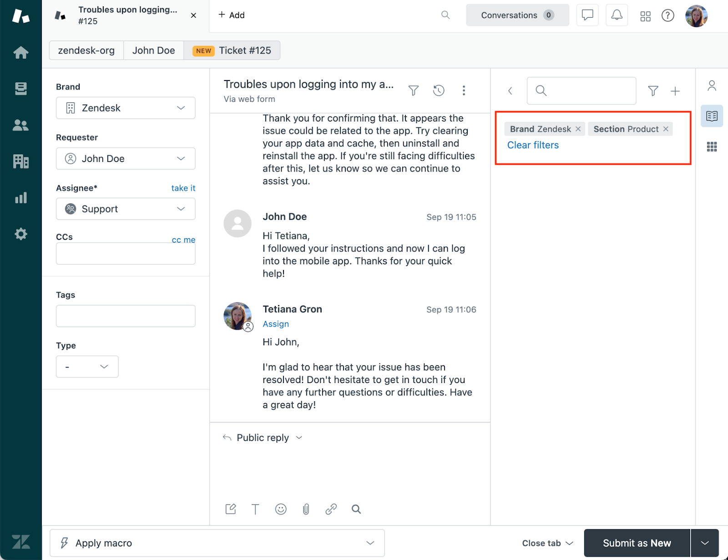728x560 pixels.
Task: Click Submit as New
Action: 637,543
